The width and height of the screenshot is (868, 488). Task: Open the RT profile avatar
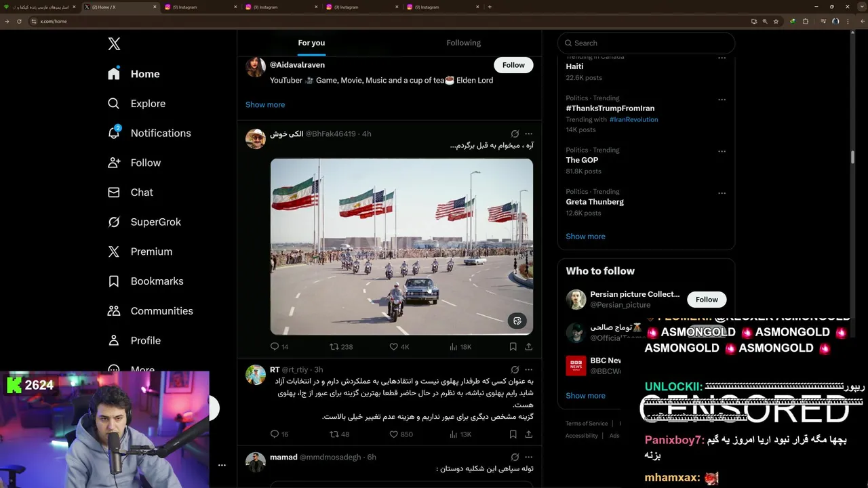coord(256,375)
